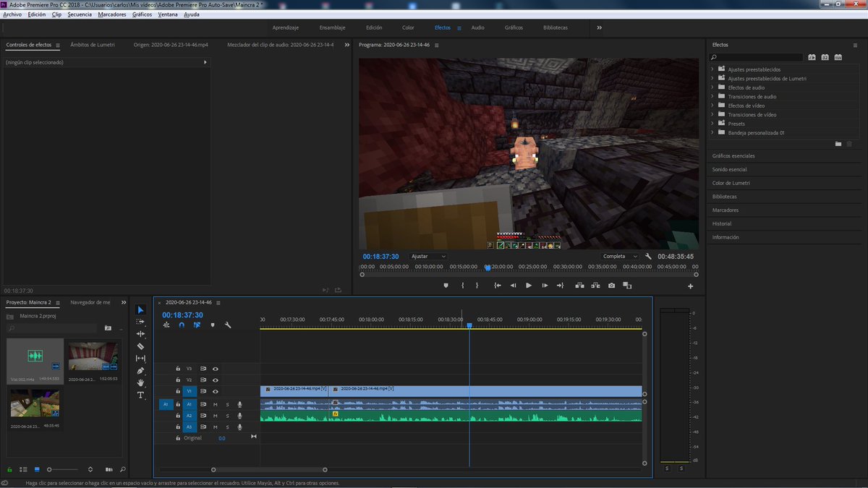Image resolution: width=868 pixels, height=488 pixels.
Task: Mute the A1 audio track
Action: click(x=215, y=405)
